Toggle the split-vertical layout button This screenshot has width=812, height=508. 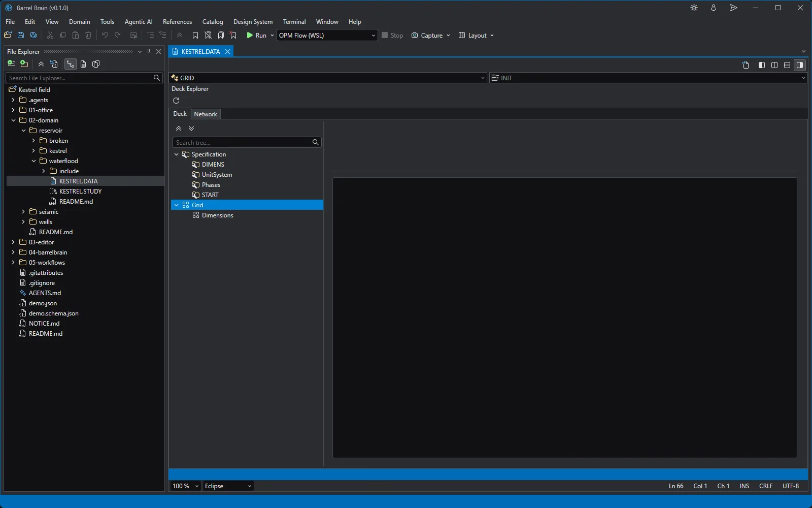tap(774, 65)
